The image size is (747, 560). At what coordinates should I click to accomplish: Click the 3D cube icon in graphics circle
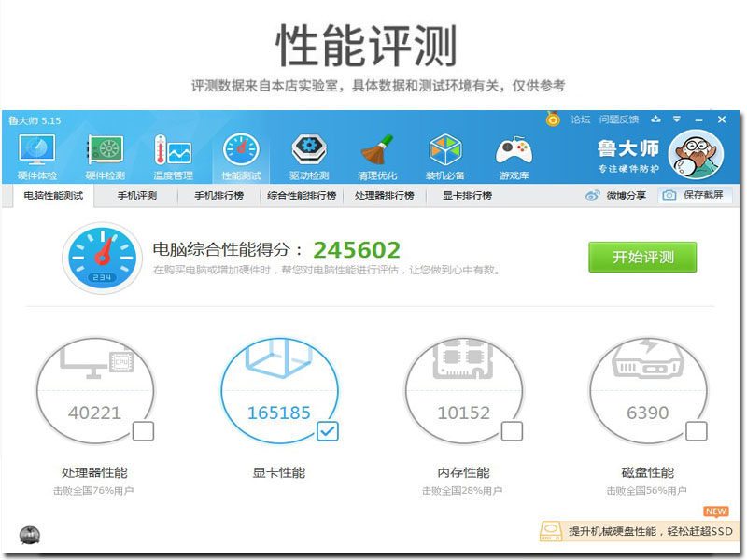279,357
